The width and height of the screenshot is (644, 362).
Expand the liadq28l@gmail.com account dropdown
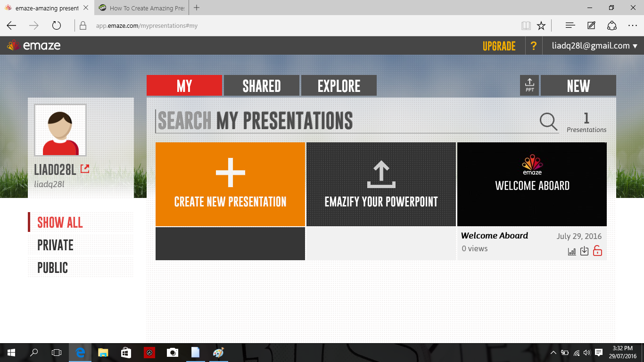point(595,46)
